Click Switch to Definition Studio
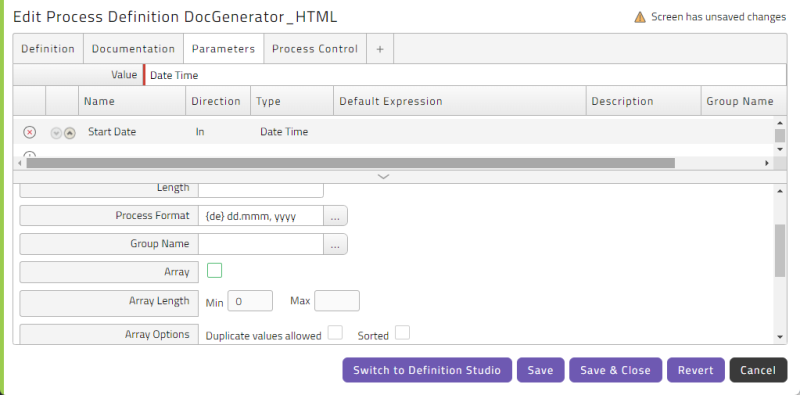This screenshot has width=800, height=395. (427, 370)
